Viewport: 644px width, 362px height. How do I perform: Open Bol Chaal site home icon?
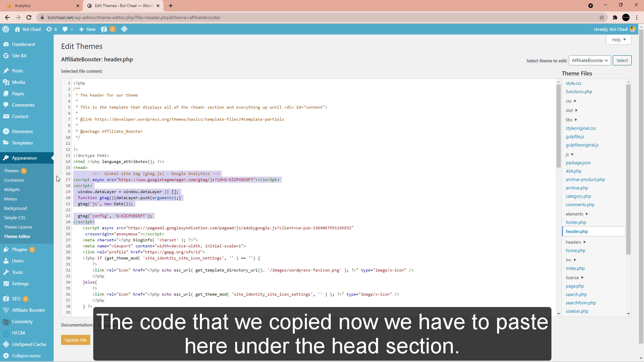(17, 29)
